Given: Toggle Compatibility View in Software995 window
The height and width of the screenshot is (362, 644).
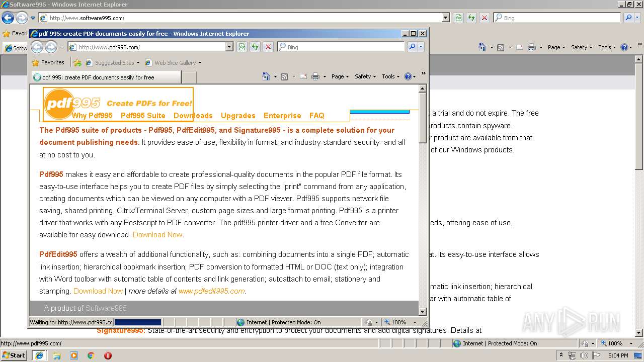Looking at the screenshot, I should click(x=458, y=18).
